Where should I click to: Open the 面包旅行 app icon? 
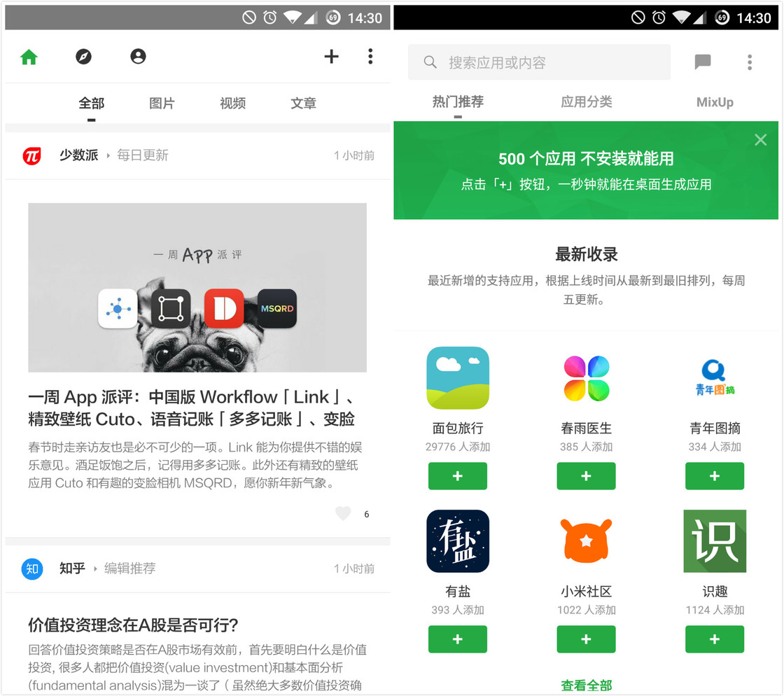[457, 378]
